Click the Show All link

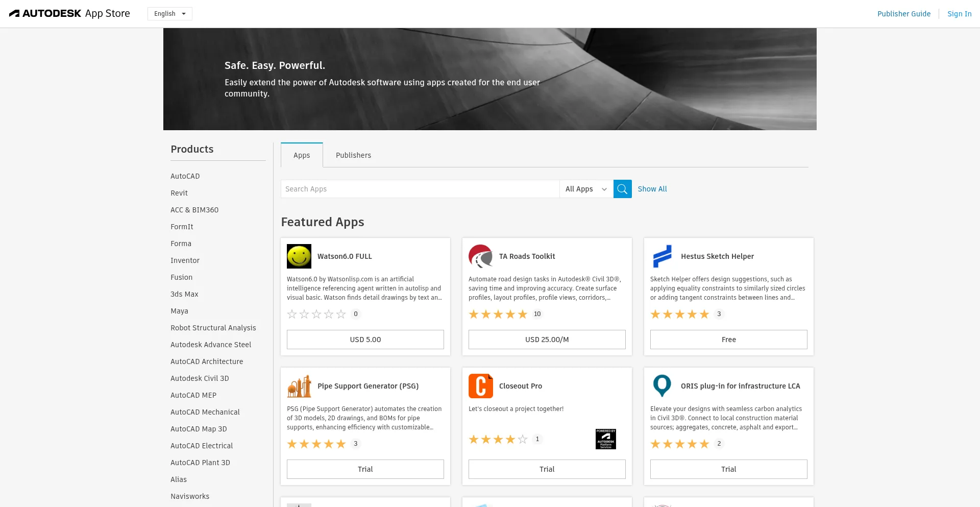[652, 189]
